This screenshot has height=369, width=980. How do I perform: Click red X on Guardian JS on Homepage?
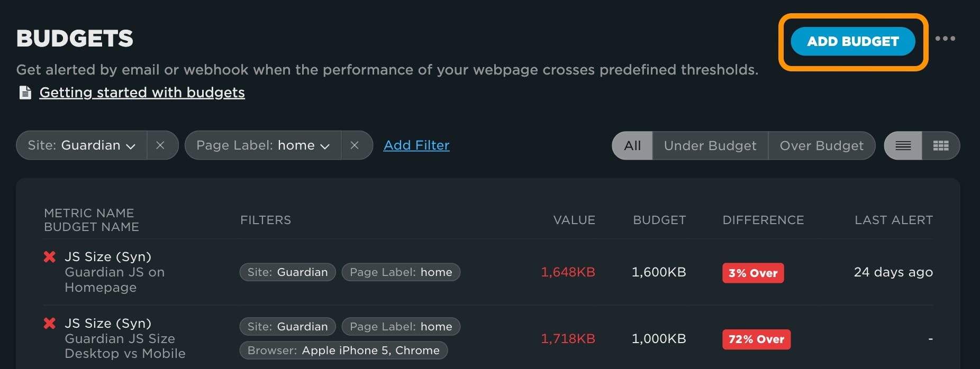click(50, 257)
